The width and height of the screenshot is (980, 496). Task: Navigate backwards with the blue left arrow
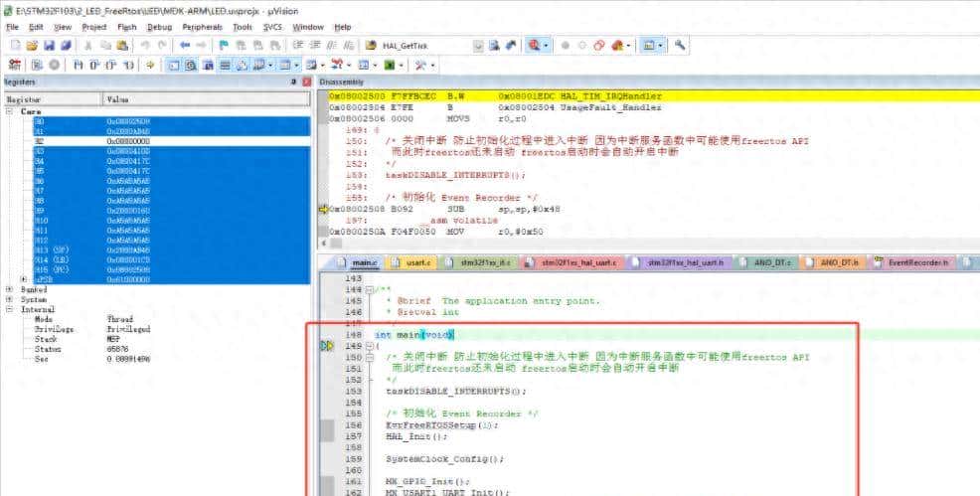(185, 46)
